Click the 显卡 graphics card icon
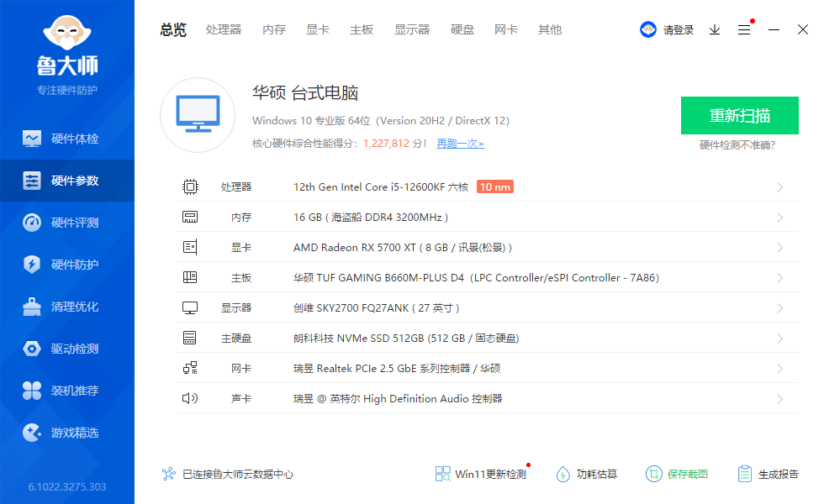This screenshot has height=504, width=824. point(190,247)
